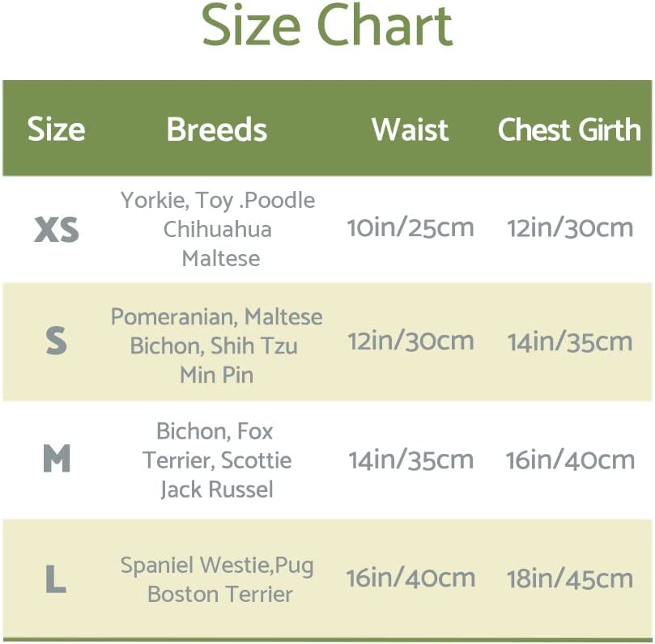The width and height of the screenshot is (655, 644).
Task: Select the 18in/45cm chest girth value
Action: pyautogui.click(x=570, y=578)
